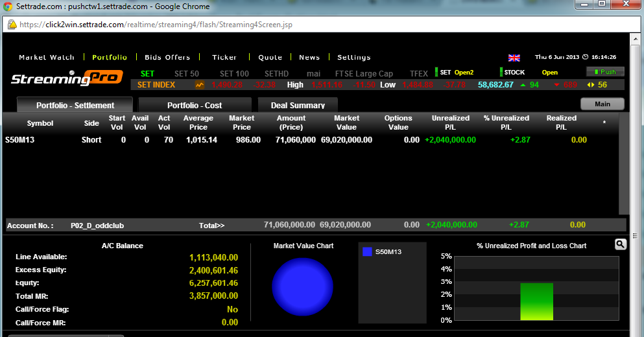Select SET index tab
This screenshot has height=337, width=644.
147,73
